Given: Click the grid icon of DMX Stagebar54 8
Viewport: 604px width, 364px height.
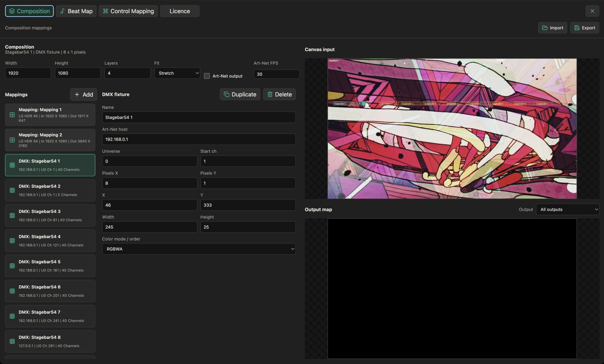Looking at the screenshot, I should tap(12, 341).
